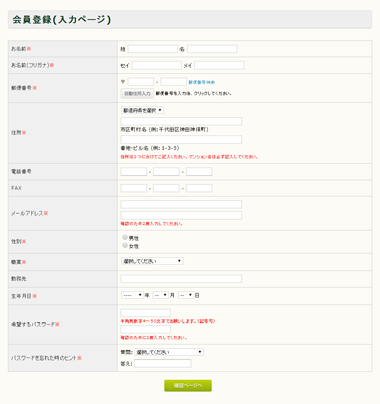380x404 pixels.
Task: Click the email confirmation input field
Action: pyautogui.click(x=181, y=215)
